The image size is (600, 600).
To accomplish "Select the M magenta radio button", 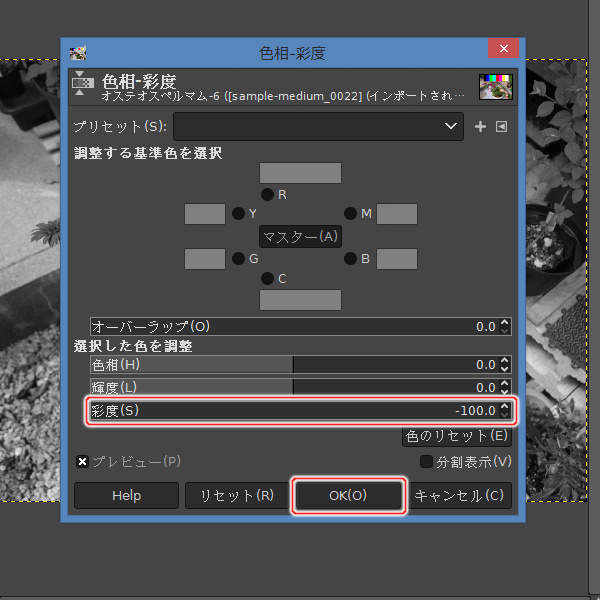I will (350, 214).
